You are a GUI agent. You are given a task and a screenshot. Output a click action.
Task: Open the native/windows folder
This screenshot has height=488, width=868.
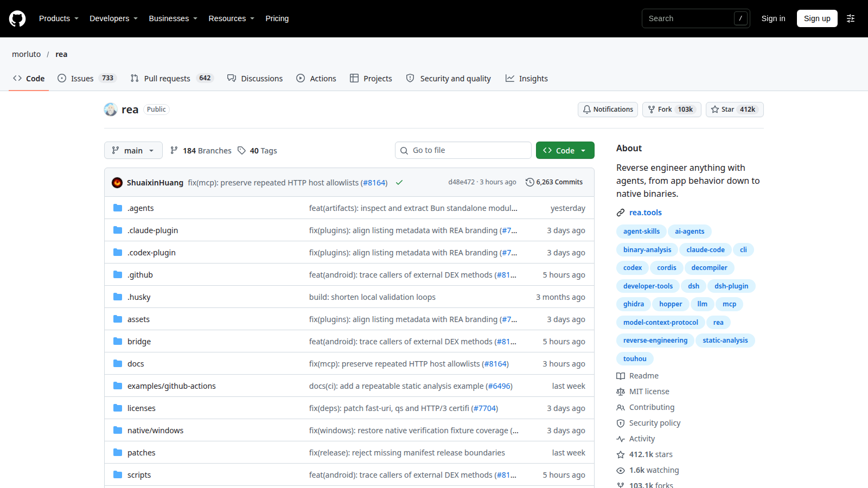click(155, 431)
